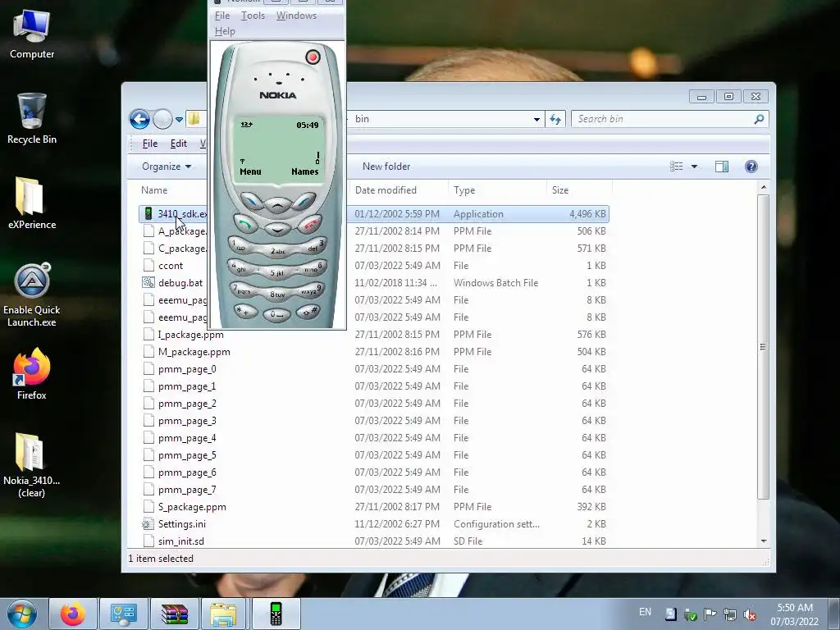
Task: Tap the Nokia navigation down arrow key
Action: click(277, 230)
